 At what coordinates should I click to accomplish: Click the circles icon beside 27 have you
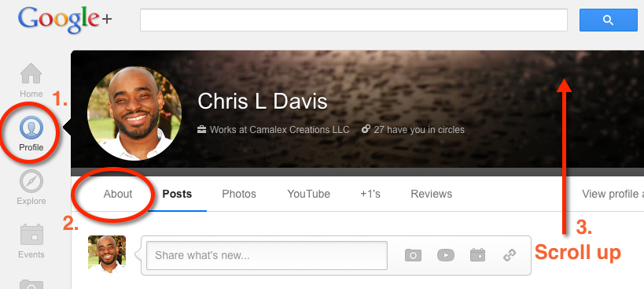(366, 129)
